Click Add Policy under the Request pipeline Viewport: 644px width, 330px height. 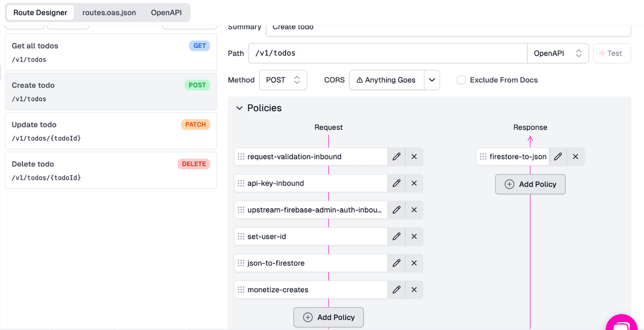click(328, 317)
